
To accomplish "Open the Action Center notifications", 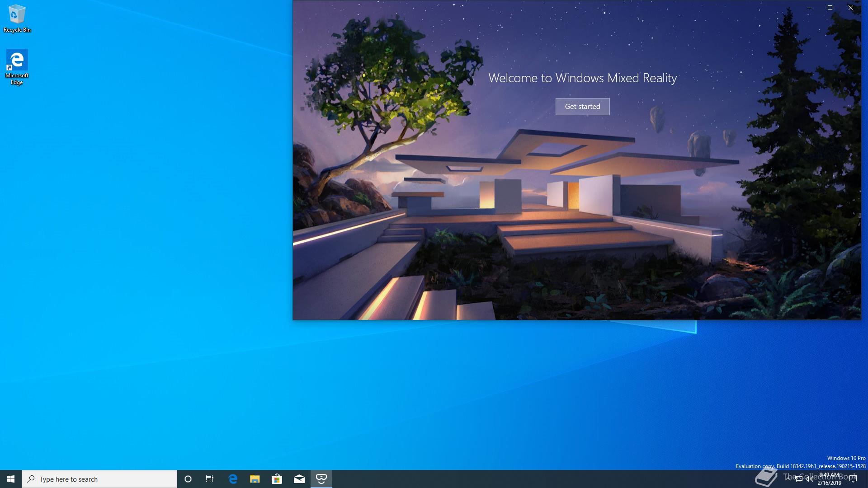I will (x=853, y=479).
